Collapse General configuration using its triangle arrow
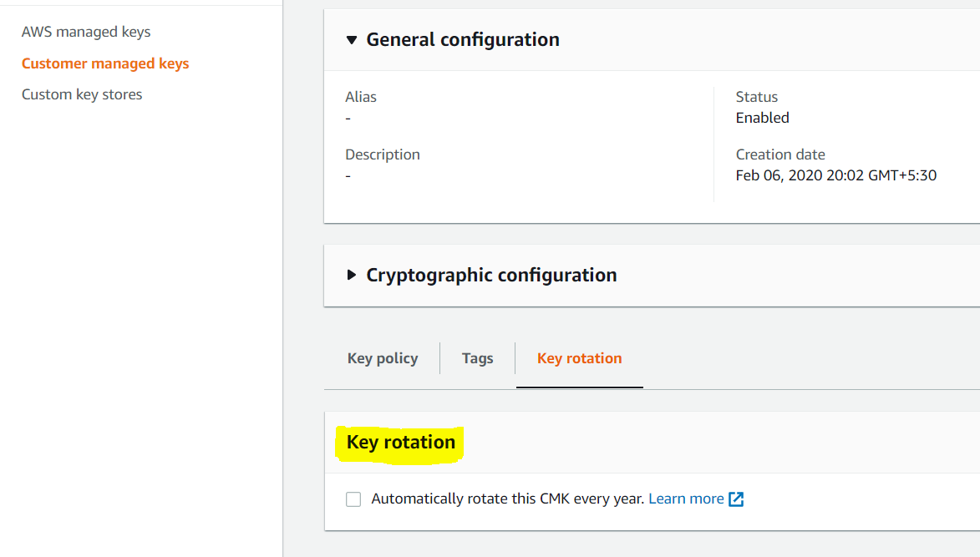 (x=351, y=40)
